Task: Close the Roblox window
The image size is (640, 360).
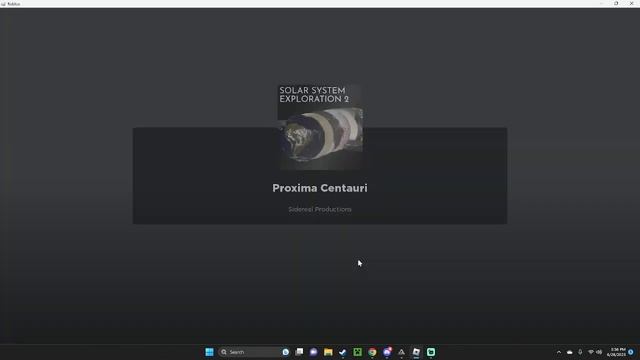Action: coord(631,3)
